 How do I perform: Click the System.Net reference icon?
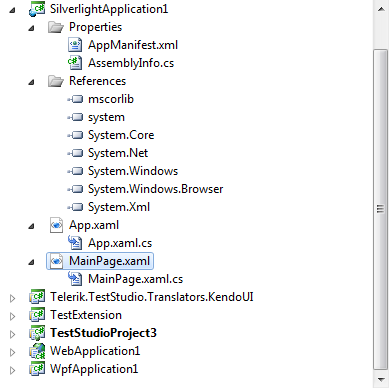click(75, 153)
